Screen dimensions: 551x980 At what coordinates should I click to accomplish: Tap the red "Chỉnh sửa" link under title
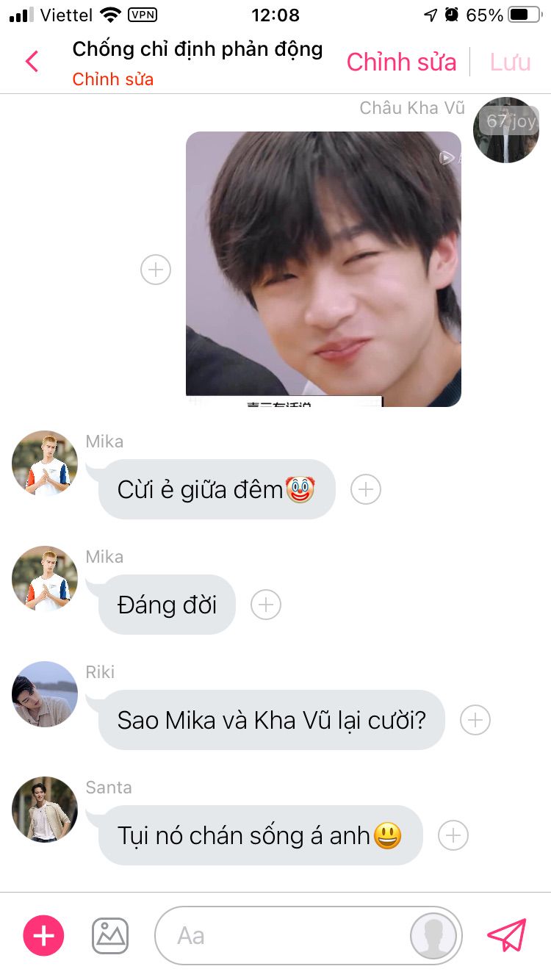pos(113,79)
